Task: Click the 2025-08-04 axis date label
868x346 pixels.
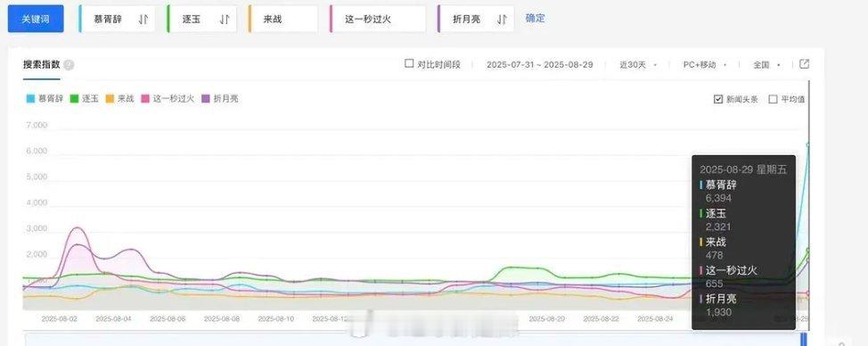Action: (113, 319)
